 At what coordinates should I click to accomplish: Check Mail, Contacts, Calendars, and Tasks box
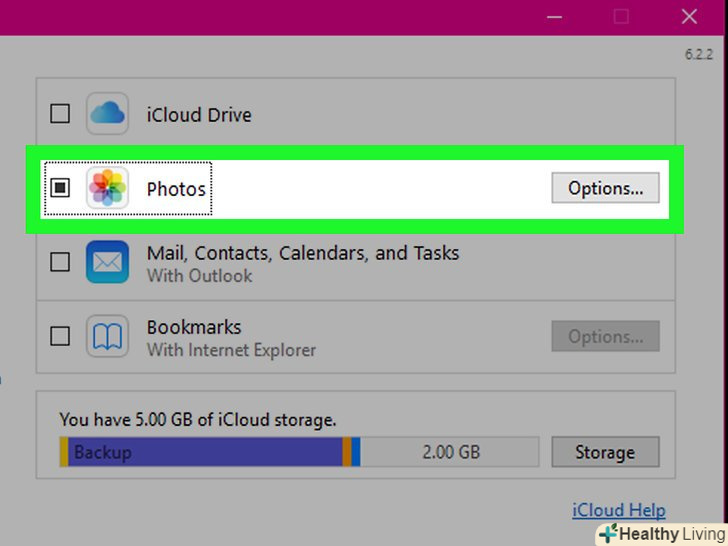[60, 262]
